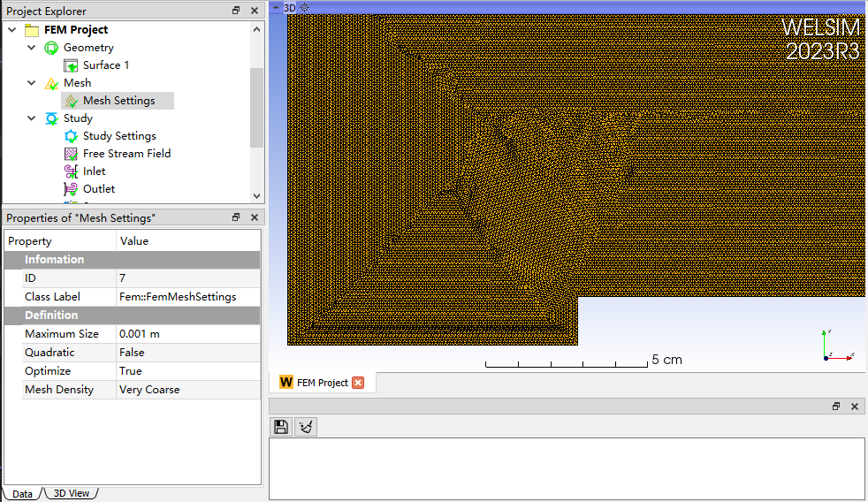The image size is (868, 502).
Task: Select Surface 1 in the tree
Action: pyautogui.click(x=105, y=65)
